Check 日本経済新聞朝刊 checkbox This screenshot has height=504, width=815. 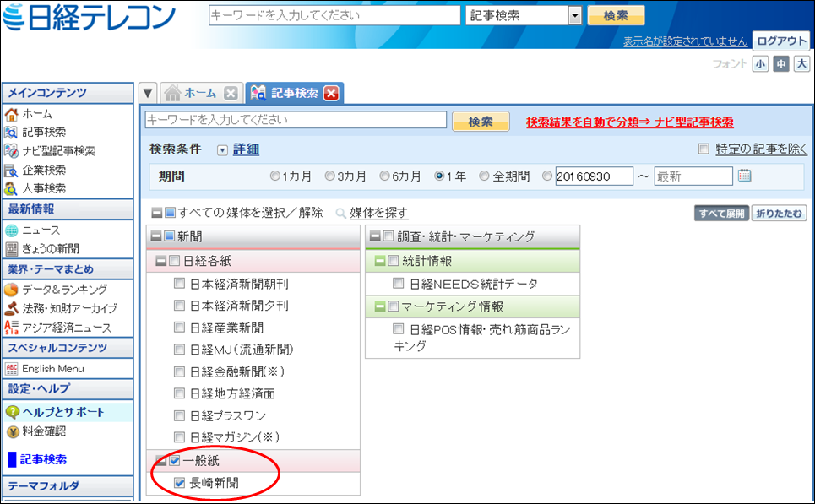coord(179,283)
